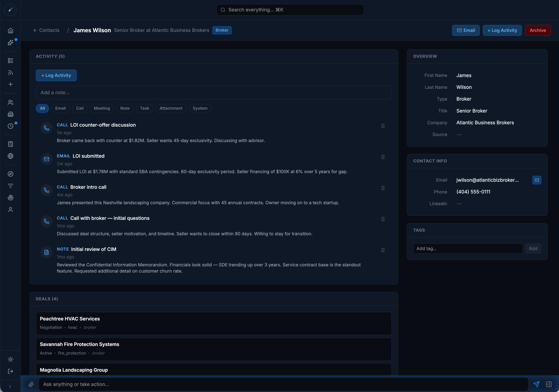Attach a file using the paperclip icon
This screenshot has width=559, height=392.
point(31,384)
